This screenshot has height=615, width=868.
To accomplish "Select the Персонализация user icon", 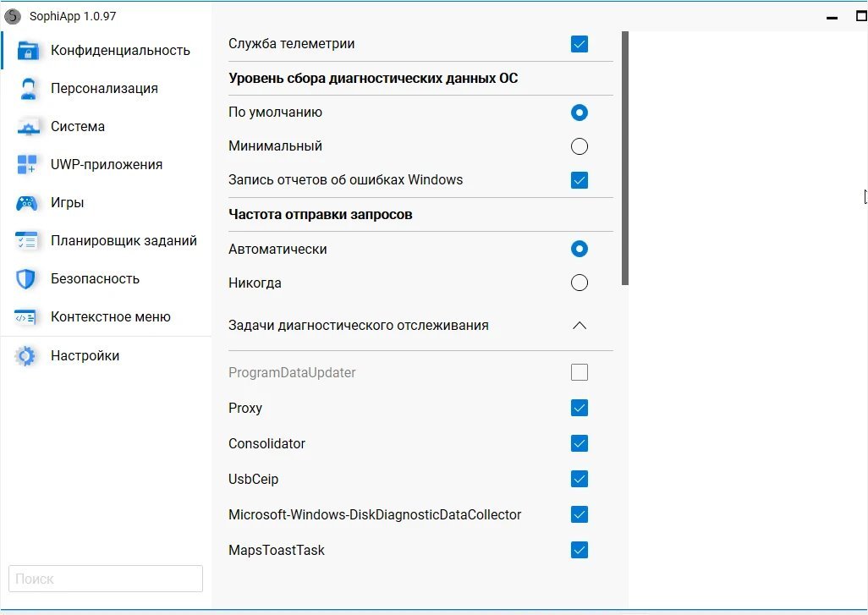I will click(28, 89).
